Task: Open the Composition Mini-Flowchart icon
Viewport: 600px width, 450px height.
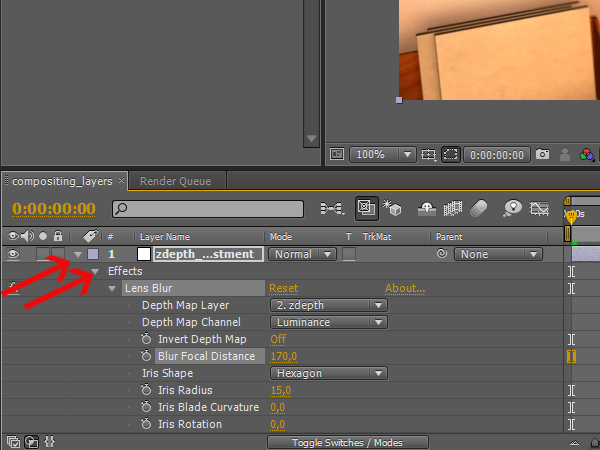Action: pyautogui.click(x=331, y=209)
